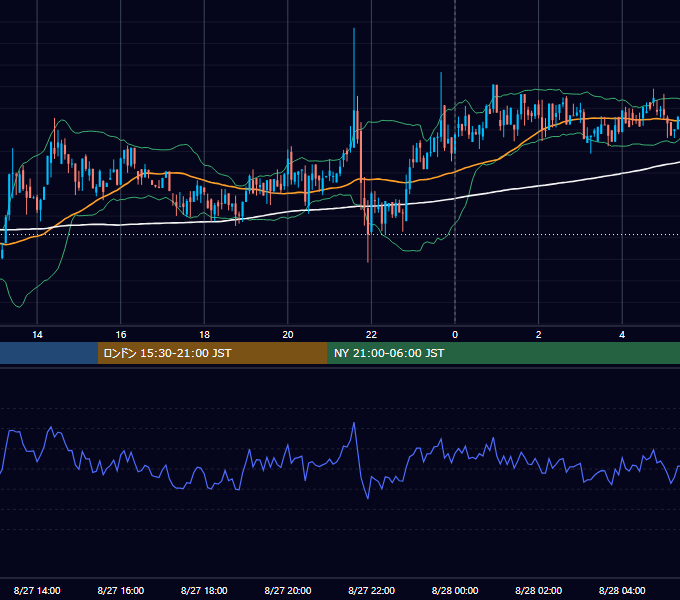Click hour label 22 on price chart axis
Screen dimensions: 680x600
pos(371,335)
